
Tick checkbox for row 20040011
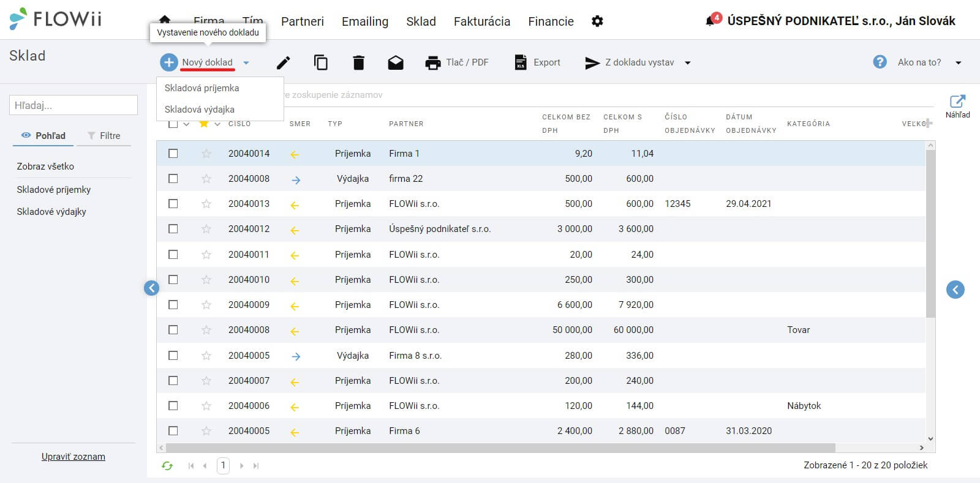pyautogui.click(x=173, y=255)
